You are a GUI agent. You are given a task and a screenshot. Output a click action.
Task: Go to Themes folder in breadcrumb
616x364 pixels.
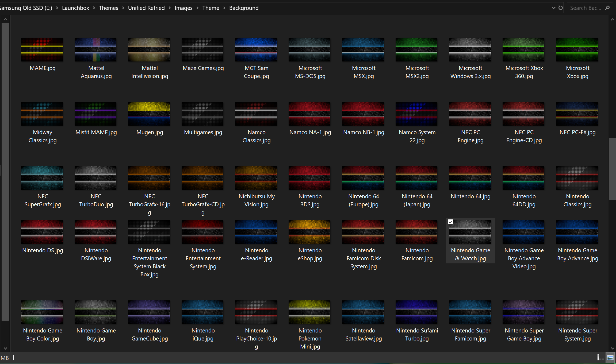pos(108,8)
